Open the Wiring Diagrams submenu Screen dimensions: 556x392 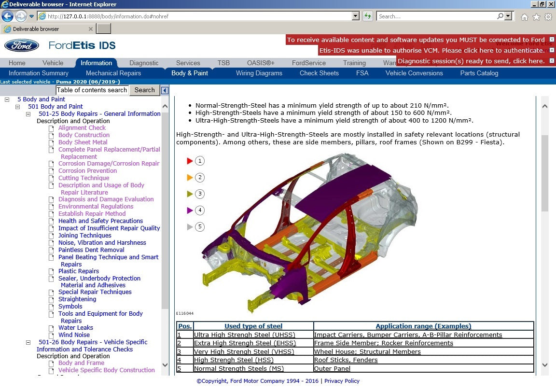[x=259, y=73]
